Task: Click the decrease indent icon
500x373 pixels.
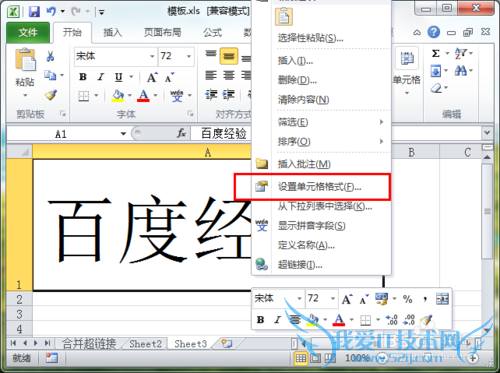Action: [211, 95]
